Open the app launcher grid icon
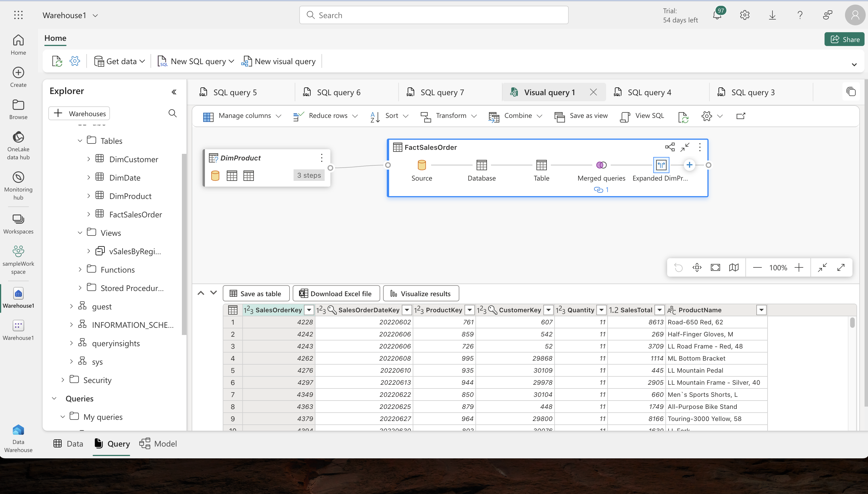Screen dimensions: 868x494 [x=18, y=15]
